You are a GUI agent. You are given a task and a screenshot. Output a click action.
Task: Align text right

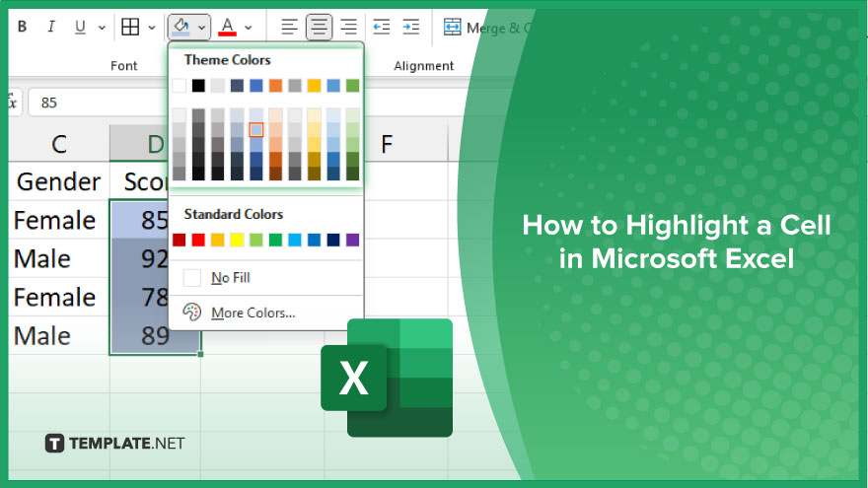click(x=348, y=27)
